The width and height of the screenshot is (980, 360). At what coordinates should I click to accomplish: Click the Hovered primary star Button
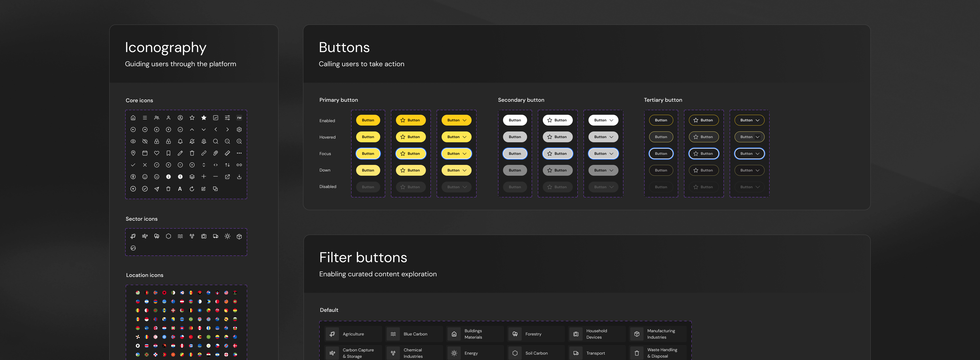[x=411, y=137]
